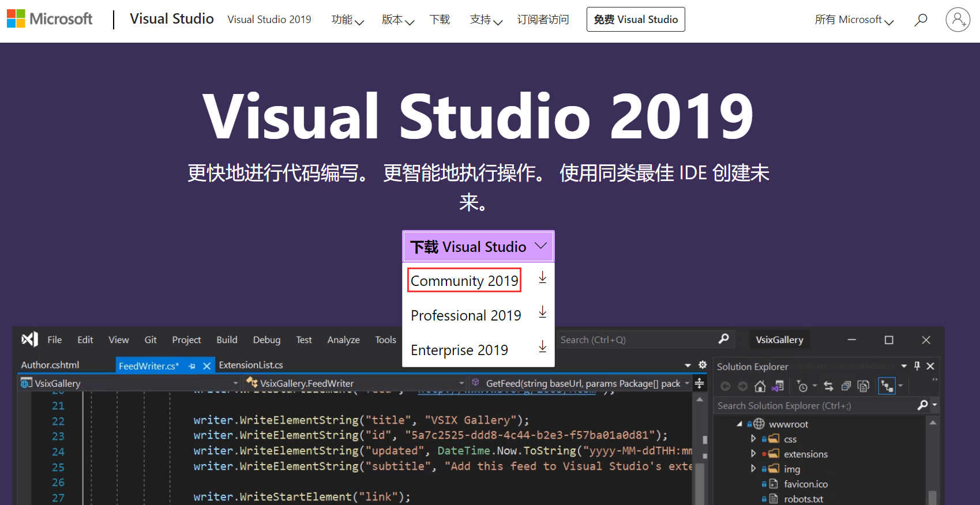Click the Visual Studio 2019 nav link
This screenshot has width=980, height=505.
pyautogui.click(x=269, y=20)
